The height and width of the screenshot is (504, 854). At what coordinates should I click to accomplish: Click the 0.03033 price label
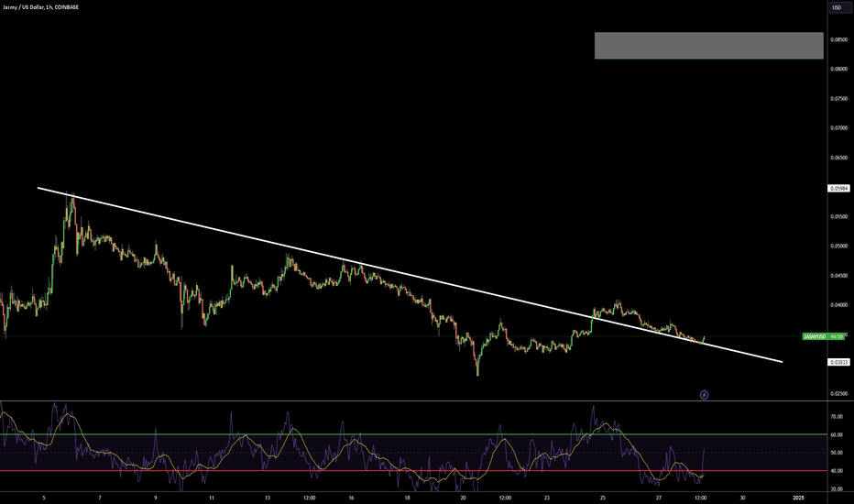click(x=838, y=362)
